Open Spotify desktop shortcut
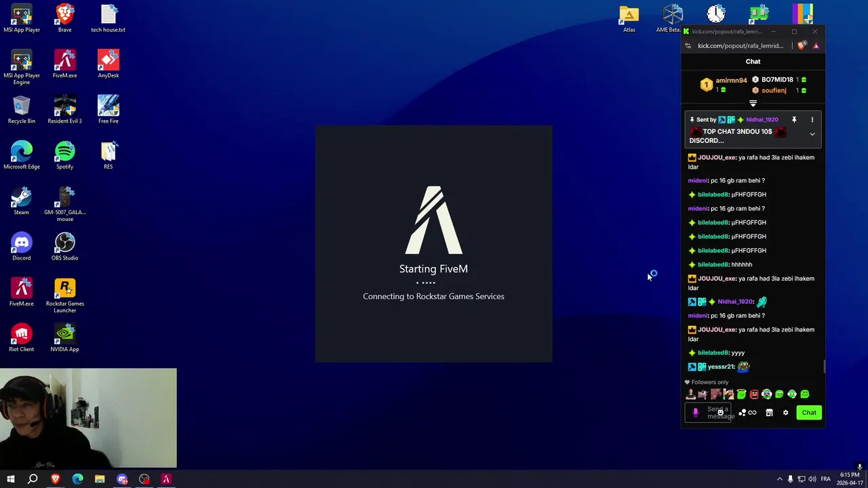The width and height of the screenshot is (868, 488). click(64, 155)
